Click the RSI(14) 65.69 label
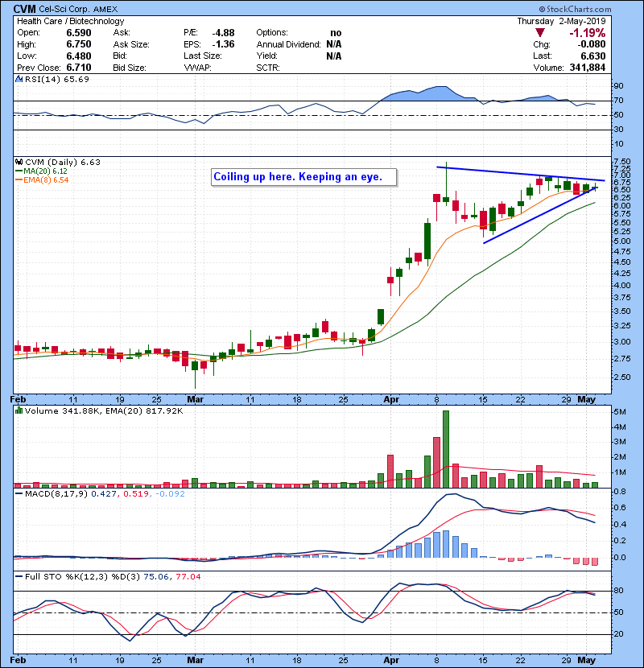The image size is (644, 668). click(x=56, y=79)
